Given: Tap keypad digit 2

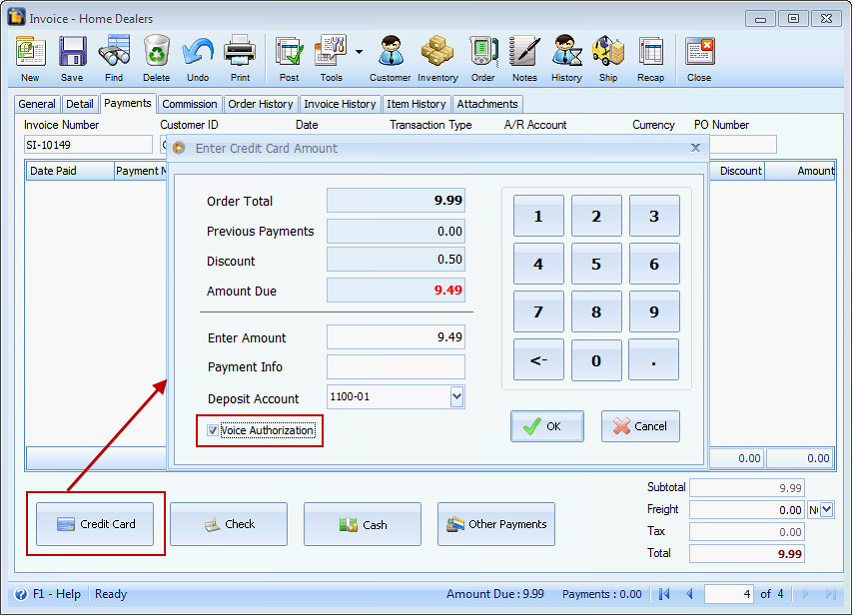Looking at the screenshot, I should click(596, 216).
